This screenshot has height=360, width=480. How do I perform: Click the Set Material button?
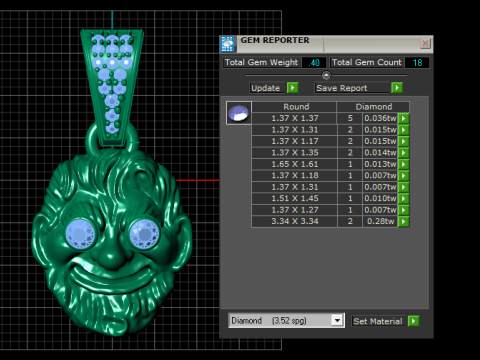[378, 321]
